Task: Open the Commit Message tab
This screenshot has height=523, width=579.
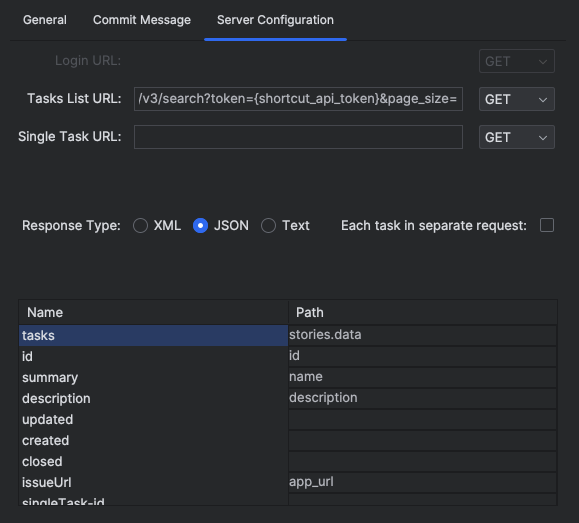Action: [142, 20]
